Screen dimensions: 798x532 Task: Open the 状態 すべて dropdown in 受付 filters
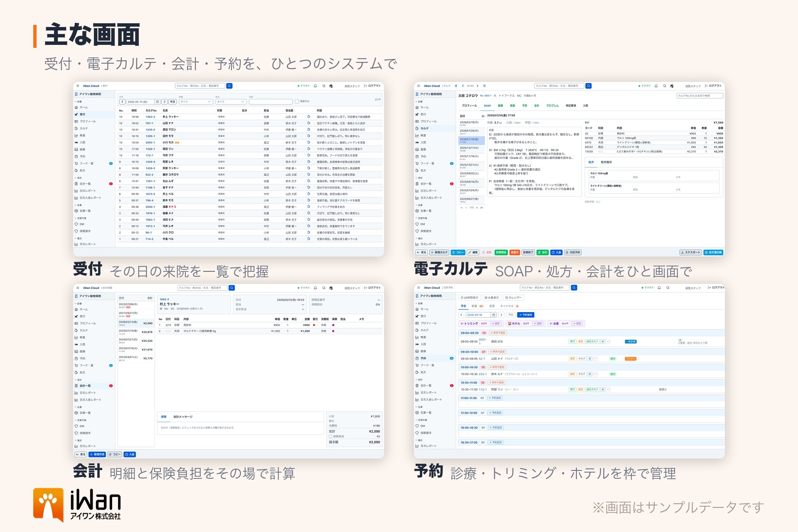coord(196,102)
